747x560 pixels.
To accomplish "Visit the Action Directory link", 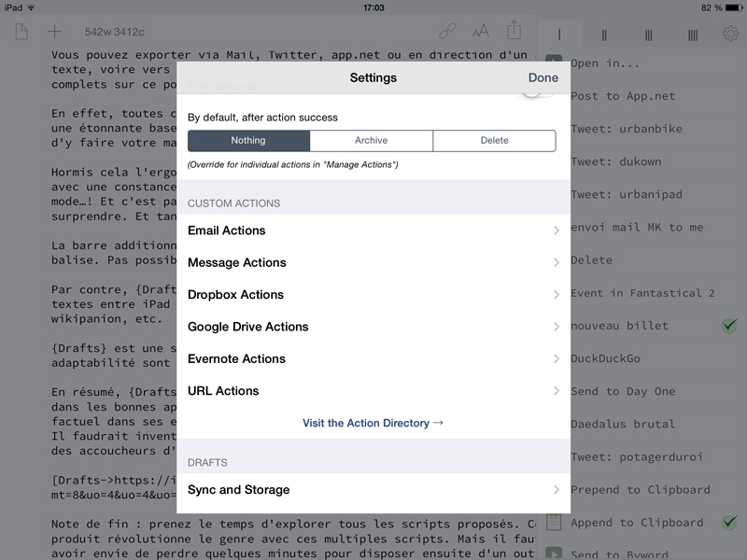I will 373,423.
